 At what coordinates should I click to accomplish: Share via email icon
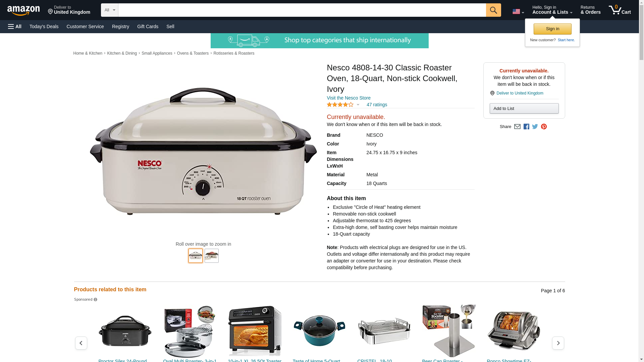[x=517, y=127]
